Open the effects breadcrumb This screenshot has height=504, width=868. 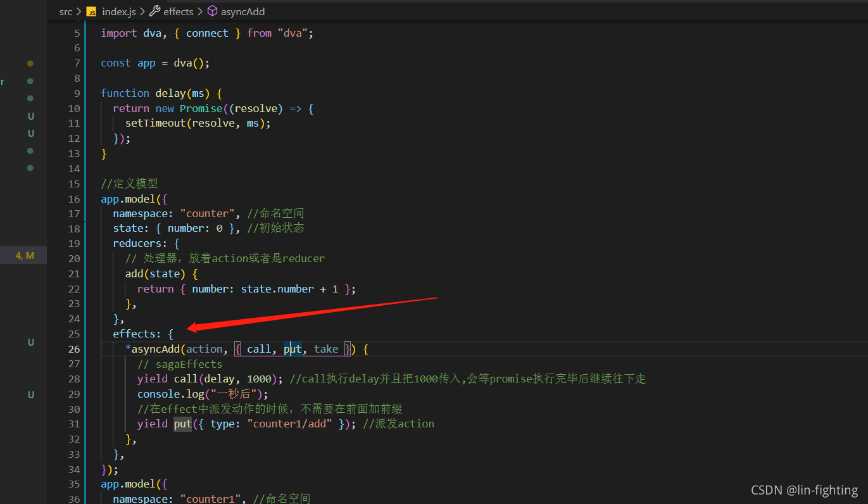pos(179,11)
